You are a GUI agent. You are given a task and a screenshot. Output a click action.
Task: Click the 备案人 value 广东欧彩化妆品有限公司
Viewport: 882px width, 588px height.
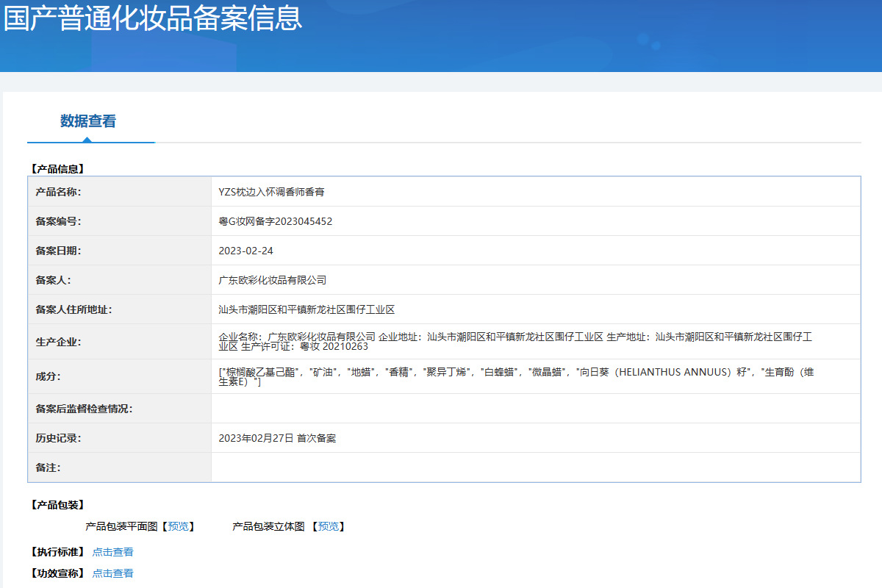(x=272, y=280)
